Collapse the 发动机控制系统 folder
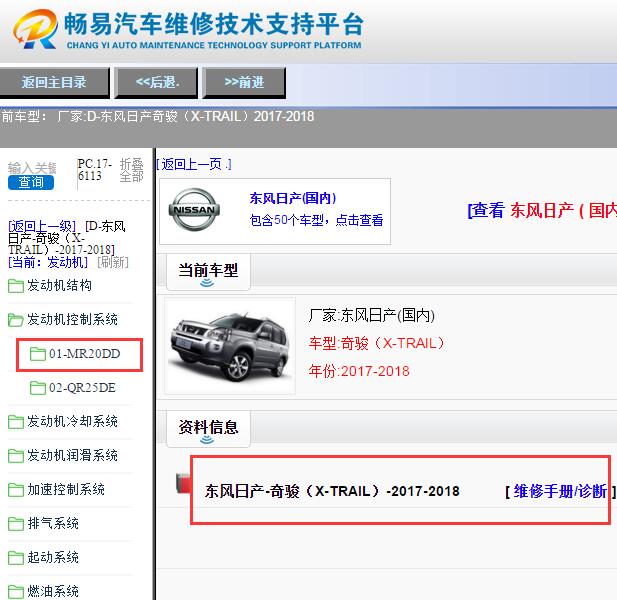 click(72, 319)
